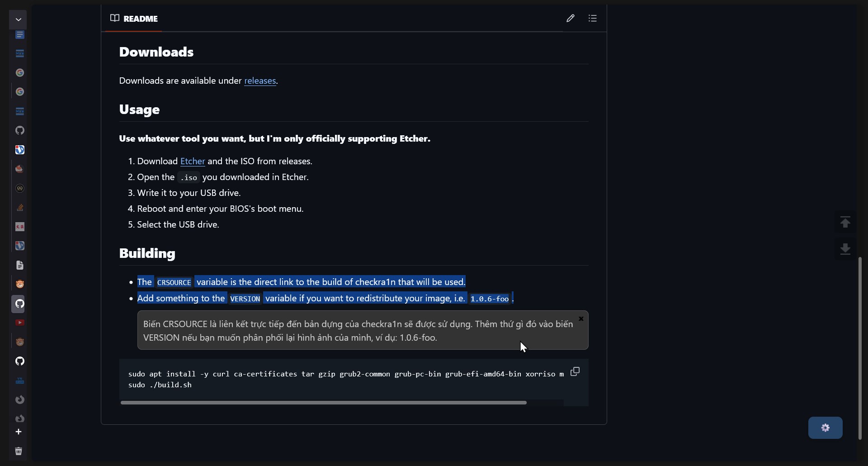868x466 pixels.
Task: Click the page vertical scrollbar thumb
Action: pos(860,347)
